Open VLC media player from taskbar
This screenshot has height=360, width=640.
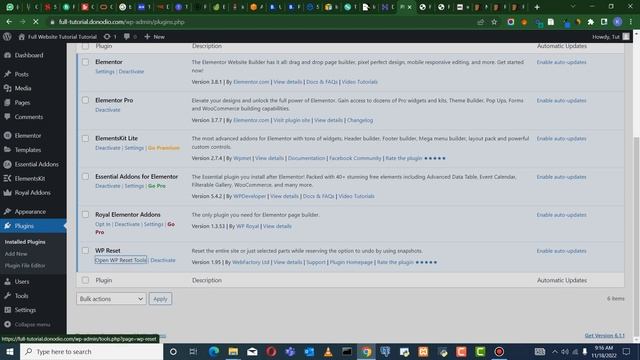[x=328, y=351]
